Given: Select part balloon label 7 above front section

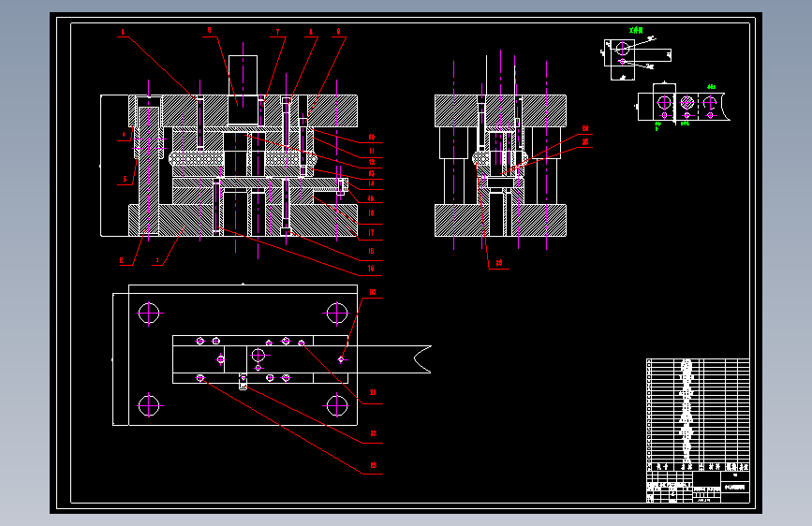Looking at the screenshot, I should tap(277, 32).
